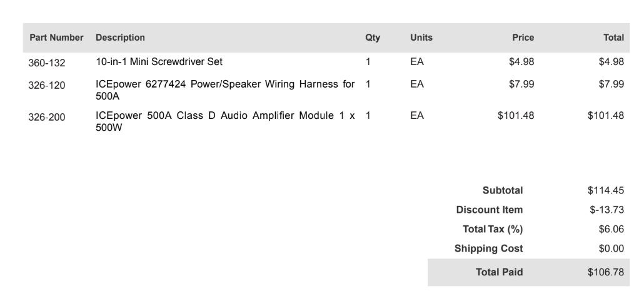The height and width of the screenshot is (308, 644).
Task: Select part number 326-120
Action: (47, 86)
